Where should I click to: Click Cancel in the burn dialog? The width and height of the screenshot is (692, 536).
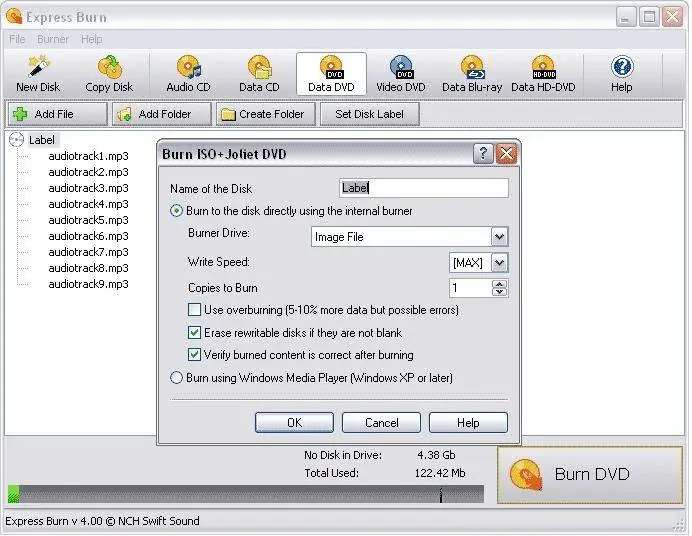[x=381, y=423]
